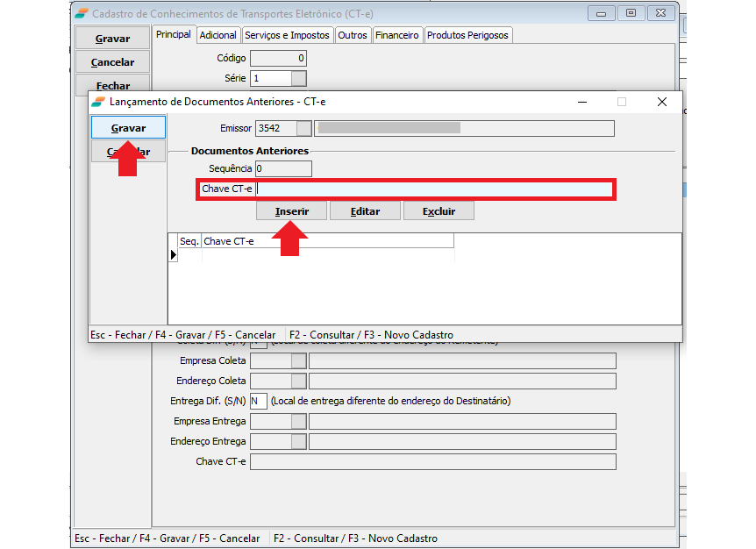Screen dimensions: 756x549
Task: Click the Excluir button
Action: tap(439, 211)
